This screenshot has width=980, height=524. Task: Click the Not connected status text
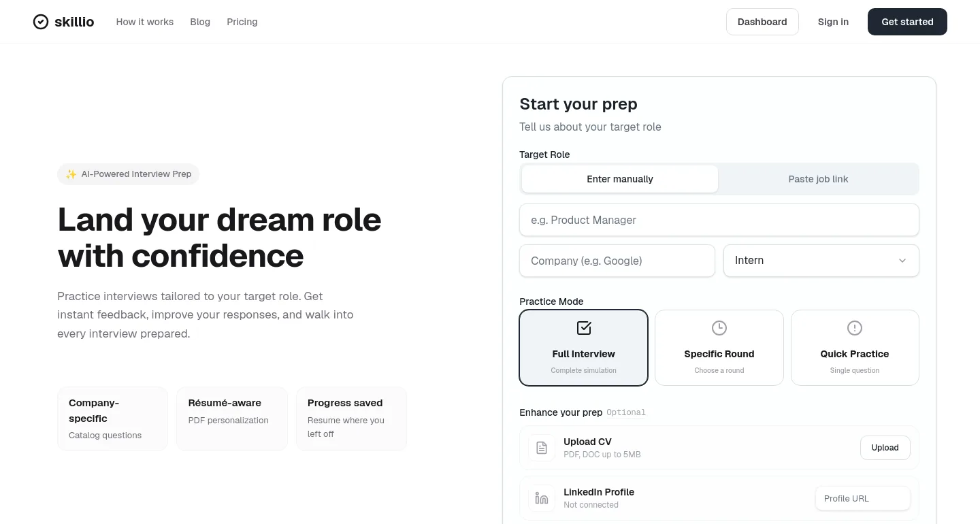click(x=591, y=505)
